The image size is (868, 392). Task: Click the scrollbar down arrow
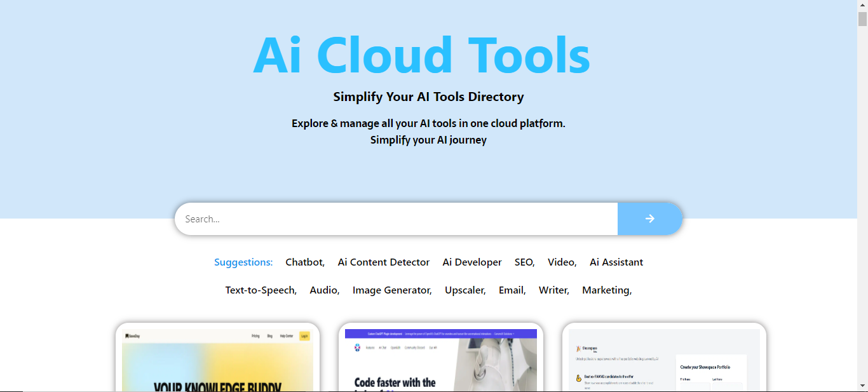[862, 386]
